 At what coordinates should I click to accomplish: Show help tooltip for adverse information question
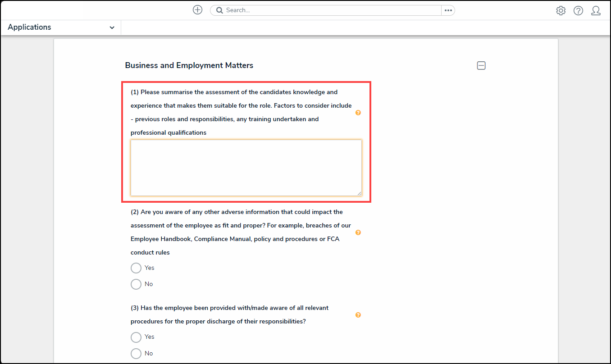tap(358, 232)
